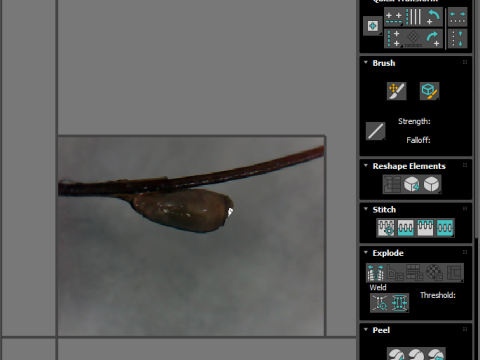This screenshot has width=480, height=360.
Task: Rotate selection clockwise 90 degrees
Action: pos(433,39)
